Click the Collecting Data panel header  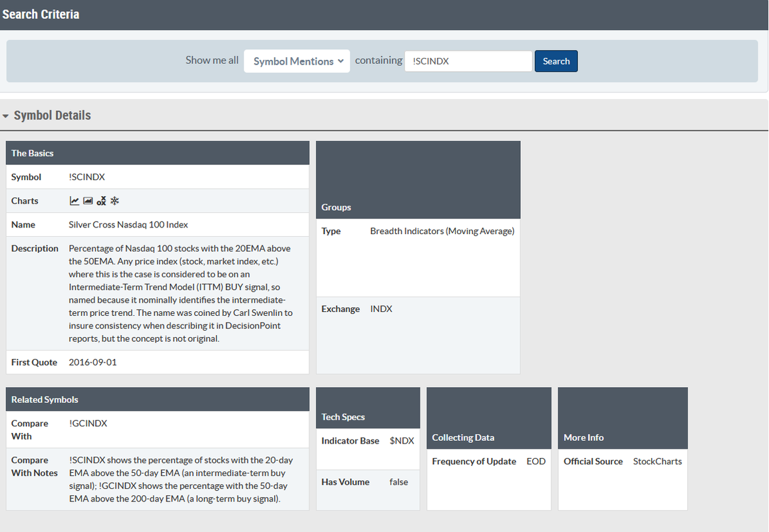[x=489, y=418]
